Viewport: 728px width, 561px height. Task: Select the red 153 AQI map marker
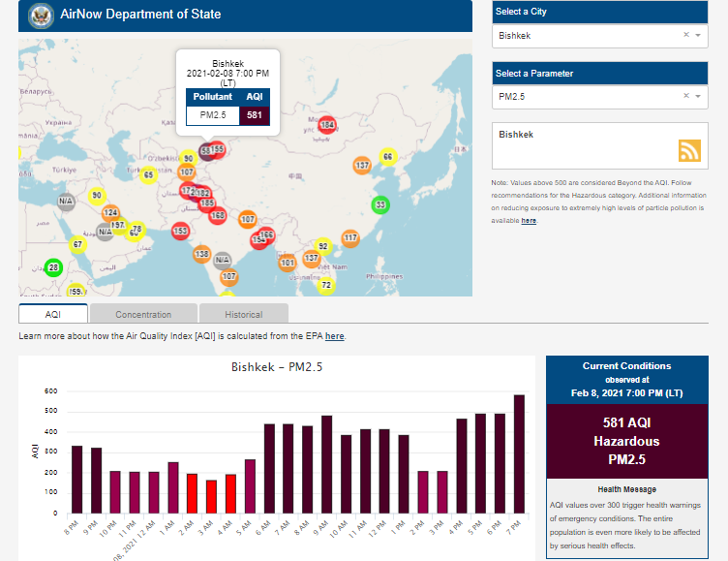[180, 231]
